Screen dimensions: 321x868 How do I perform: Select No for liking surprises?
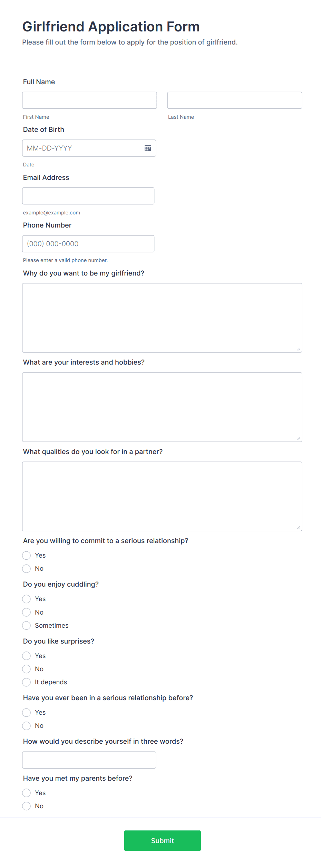(x=26, y=669)
